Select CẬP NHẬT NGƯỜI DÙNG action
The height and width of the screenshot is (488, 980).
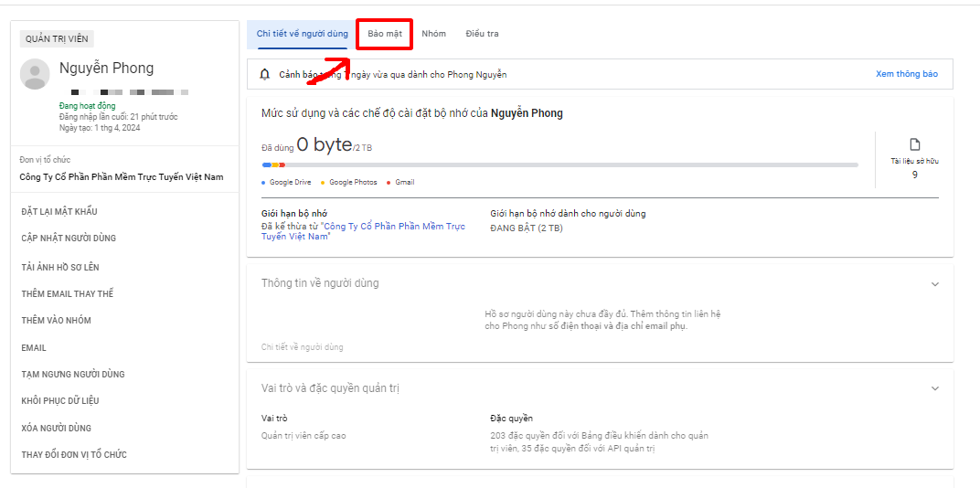tap(69, 239)
